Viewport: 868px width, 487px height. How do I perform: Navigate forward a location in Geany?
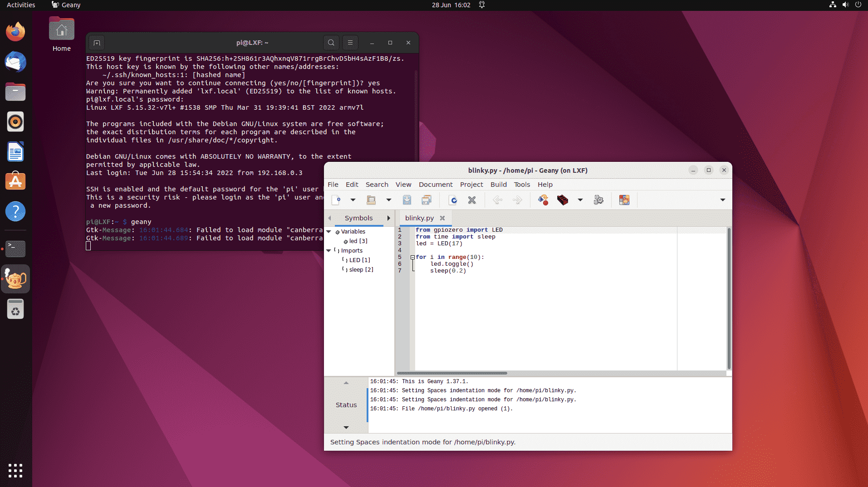(x=517, y=200)
